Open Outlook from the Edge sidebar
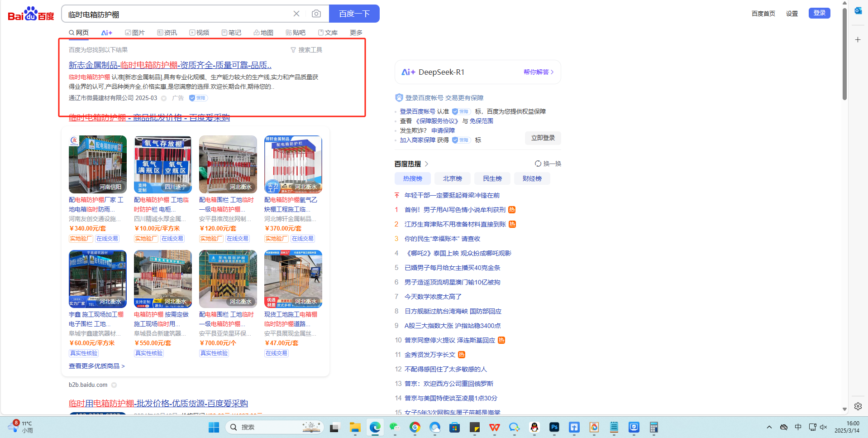The image size is (868, 438). click(858, 11)
